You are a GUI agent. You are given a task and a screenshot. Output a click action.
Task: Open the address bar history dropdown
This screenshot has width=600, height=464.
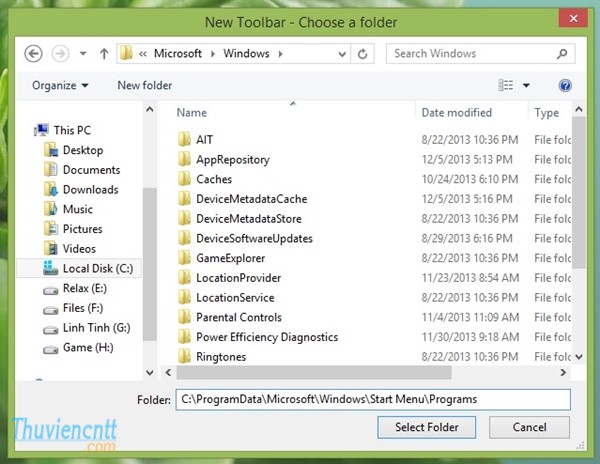click(342, 54)
